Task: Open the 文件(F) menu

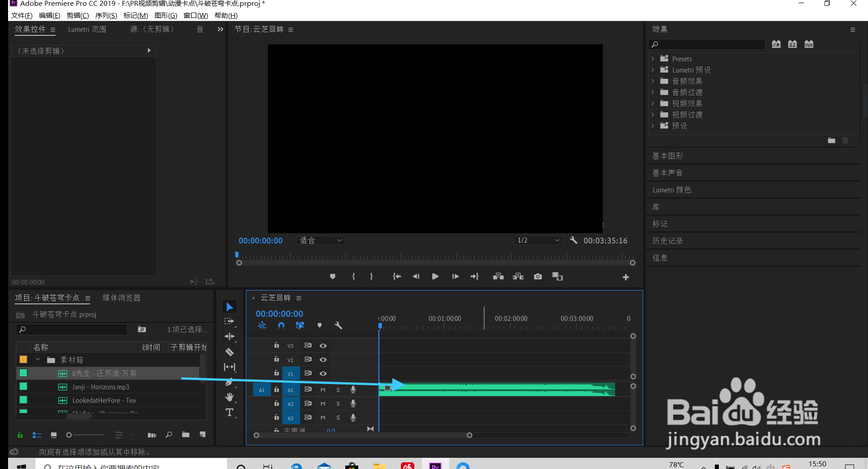Action: click(x=22, y=16)
